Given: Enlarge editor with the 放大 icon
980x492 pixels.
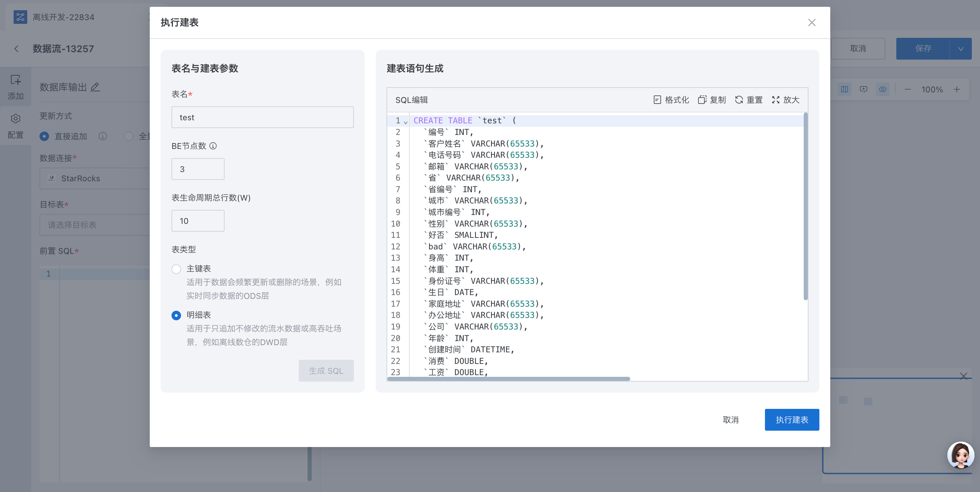Looking at the screenshot, I should tap(776, 100).
